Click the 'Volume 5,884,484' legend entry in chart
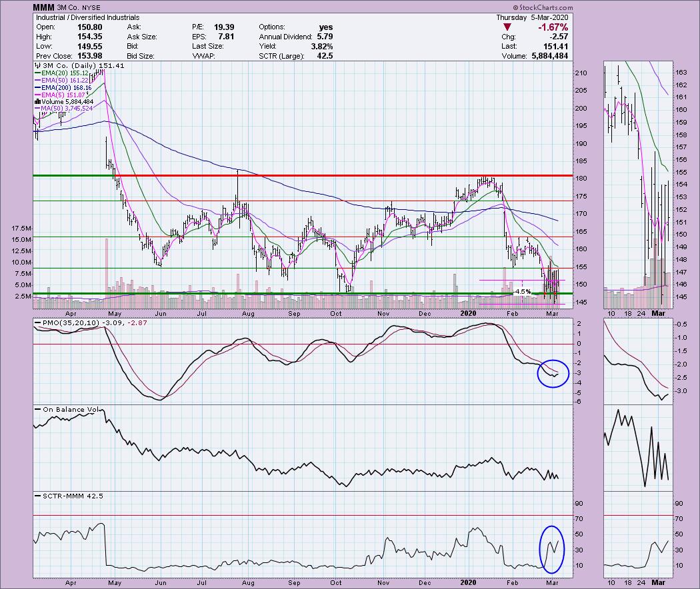Screen dimensions: 700x589 pyautogui.click(x=64, y=102)
